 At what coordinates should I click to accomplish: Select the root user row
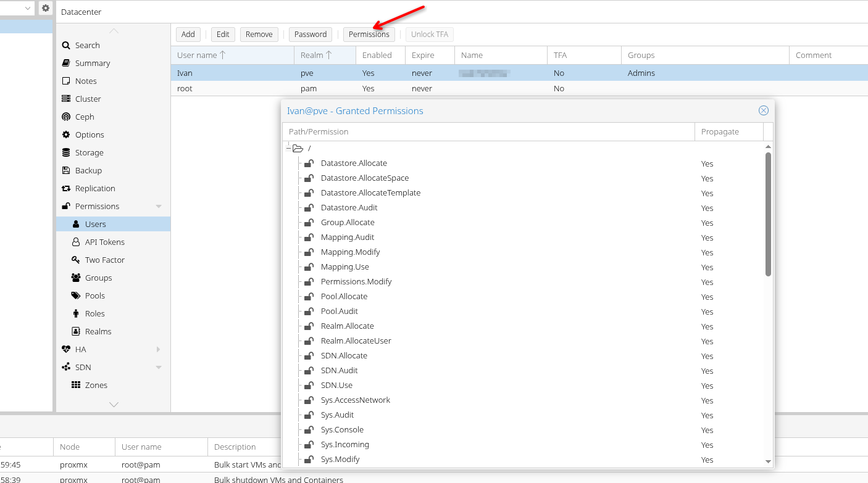click(519, 88)
